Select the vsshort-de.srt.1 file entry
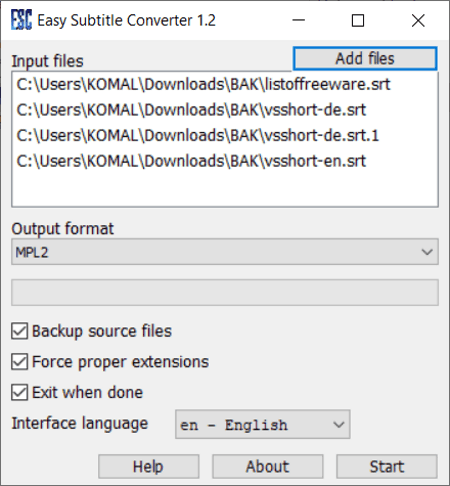 click(x=198, y=136)
